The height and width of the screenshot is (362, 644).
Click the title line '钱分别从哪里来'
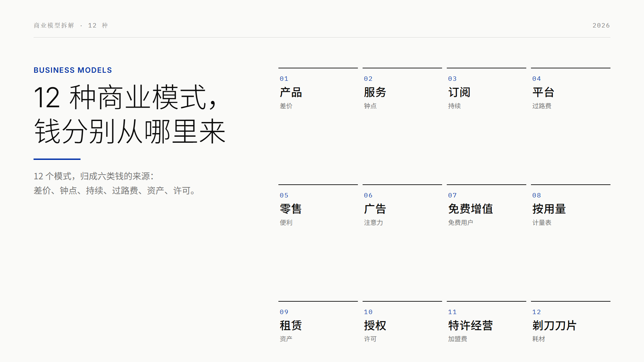[x=130, y=131]
